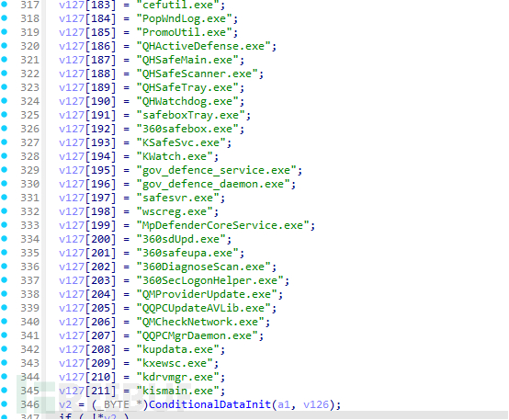
Task: Click argument a1 in ConditionalDataInit call
Action: click(284, 404)
